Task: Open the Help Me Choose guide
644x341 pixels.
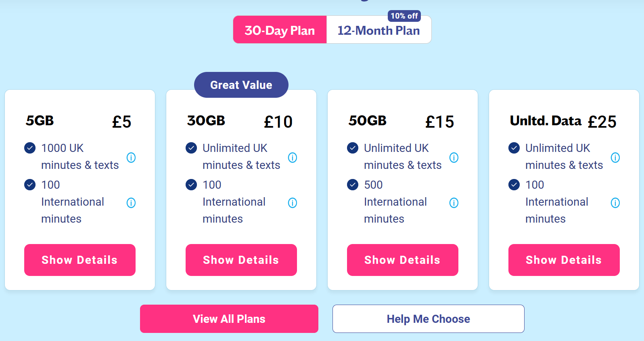Action: pyautogui.click(x=428, y=319)
